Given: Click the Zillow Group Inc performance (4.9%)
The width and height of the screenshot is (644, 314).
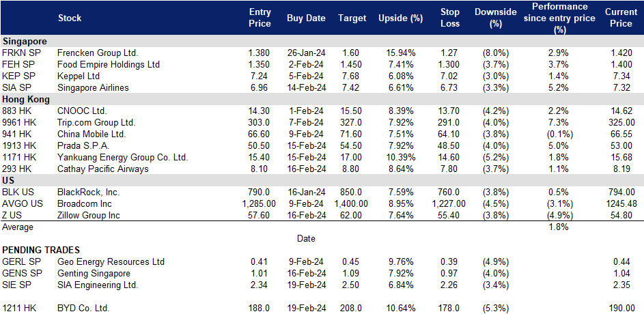Looking at the screenshot, I should pos(559,216).
